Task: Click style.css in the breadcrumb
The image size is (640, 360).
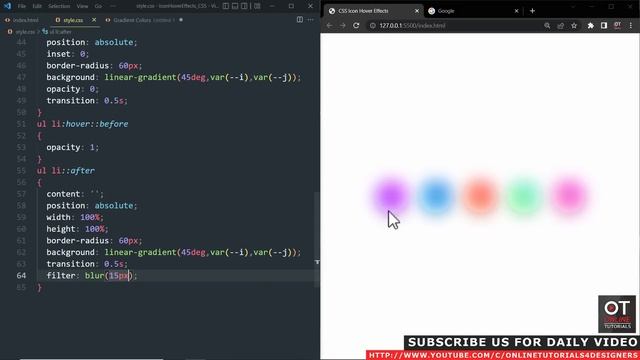Action: tap(25, 31)
